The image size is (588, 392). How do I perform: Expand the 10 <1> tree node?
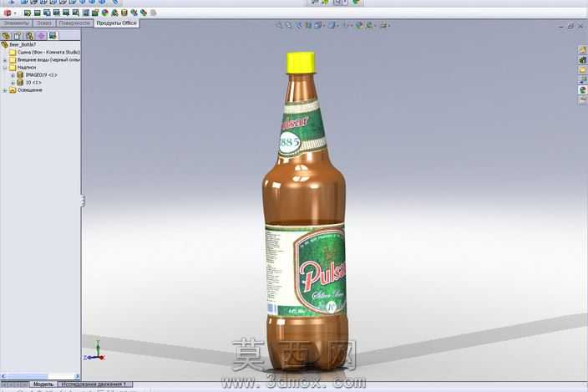click(x=13, y=83)
